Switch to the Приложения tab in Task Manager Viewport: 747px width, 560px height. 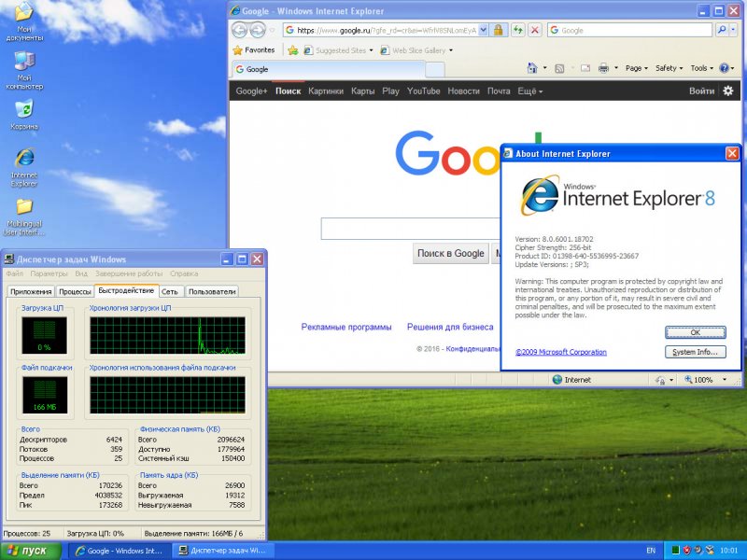[31, 291]
